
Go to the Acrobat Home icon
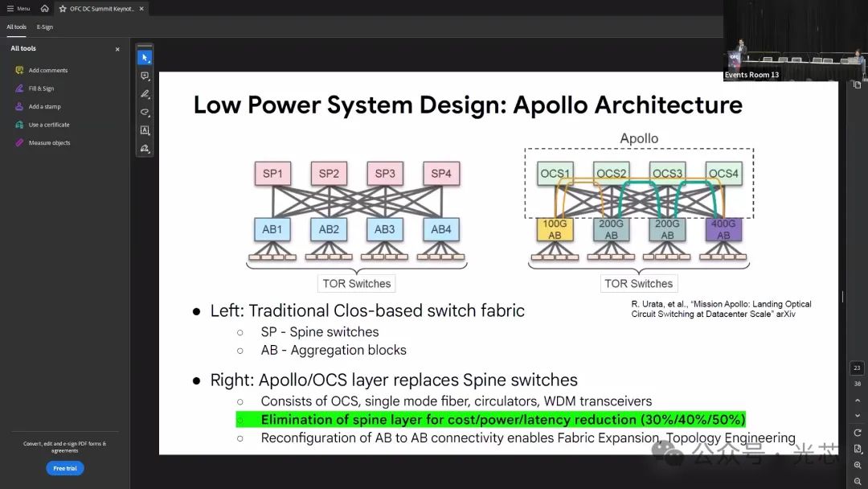pyautogui.click(x=45, y=8)
